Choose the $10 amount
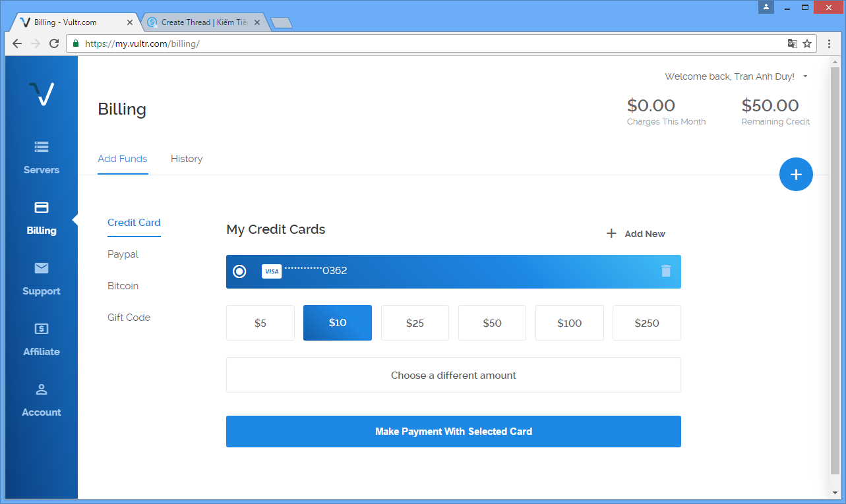The height and width of the screenshot is (504, 846). pos(338,323)
